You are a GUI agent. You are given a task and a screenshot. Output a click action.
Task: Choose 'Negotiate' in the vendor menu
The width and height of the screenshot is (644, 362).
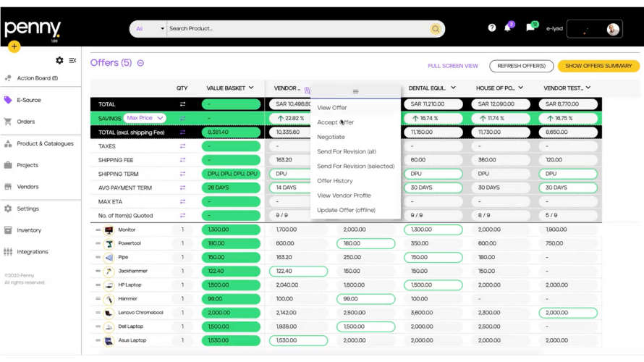(331, 137)
